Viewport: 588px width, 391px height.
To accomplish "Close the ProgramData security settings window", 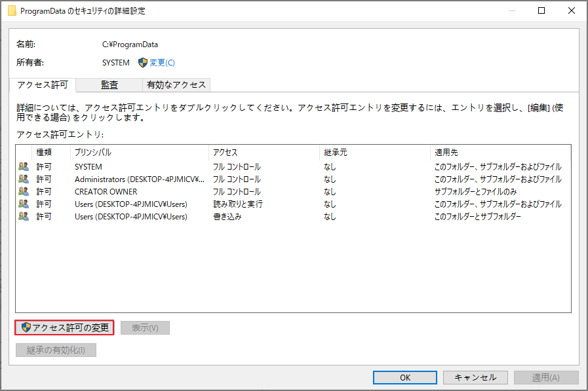I will pyautogui.click(x=571, y=10).
